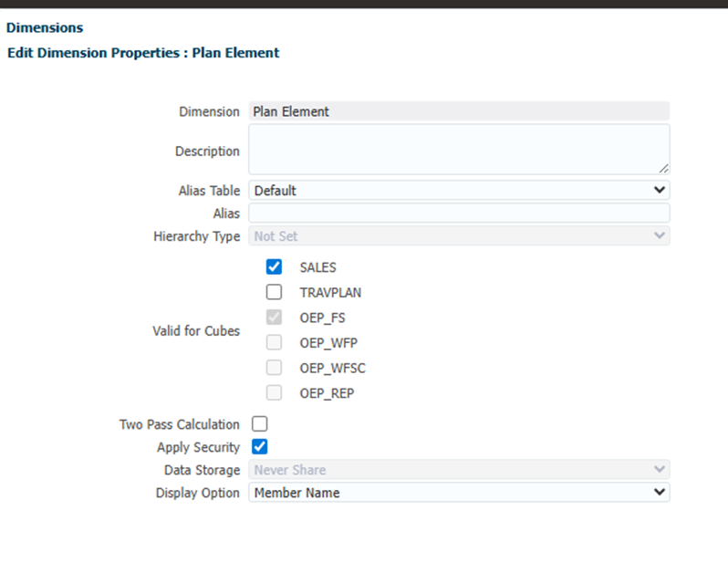Disable the Apply Security checkbox
The height and width of the screenshot is (573, 728).
tap(260, 447)
